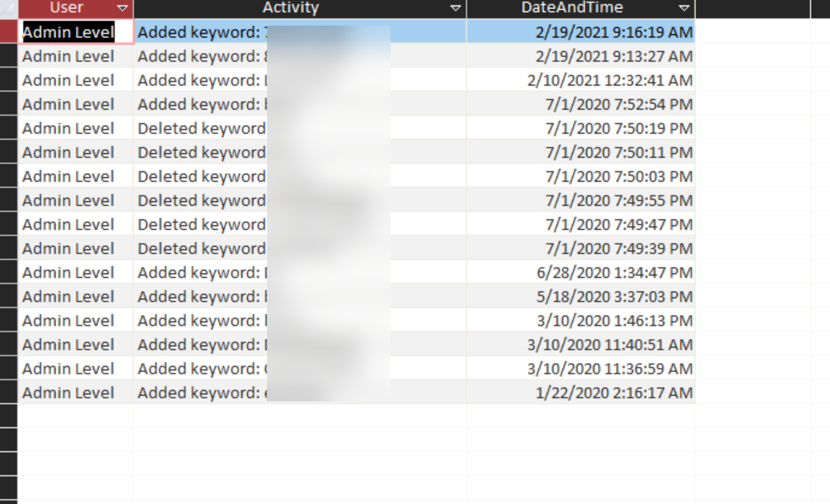The image size is (830, 504).
Task: Select the 3/10/2020 11:40:51 AM date cell
Action: point(609,345)
